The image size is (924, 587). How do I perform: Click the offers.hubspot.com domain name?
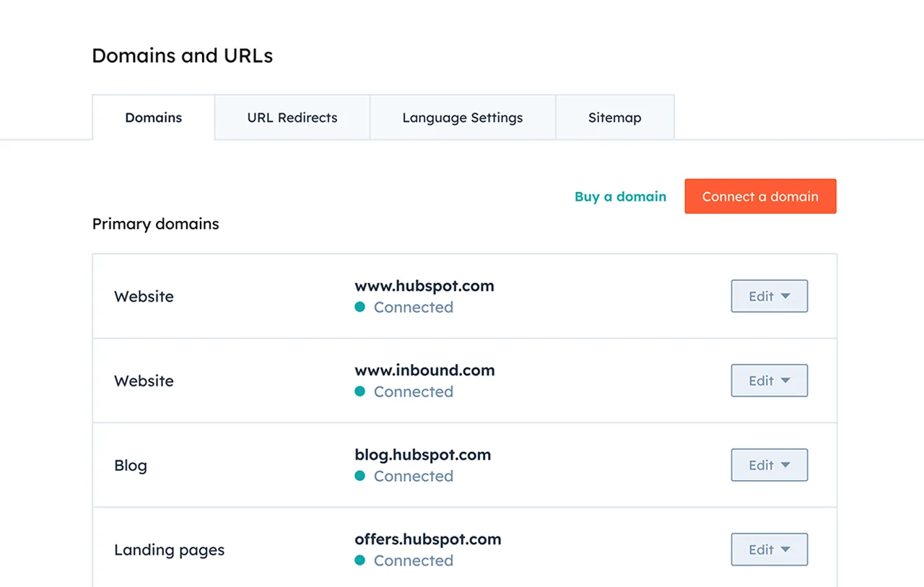pos(427,539)
